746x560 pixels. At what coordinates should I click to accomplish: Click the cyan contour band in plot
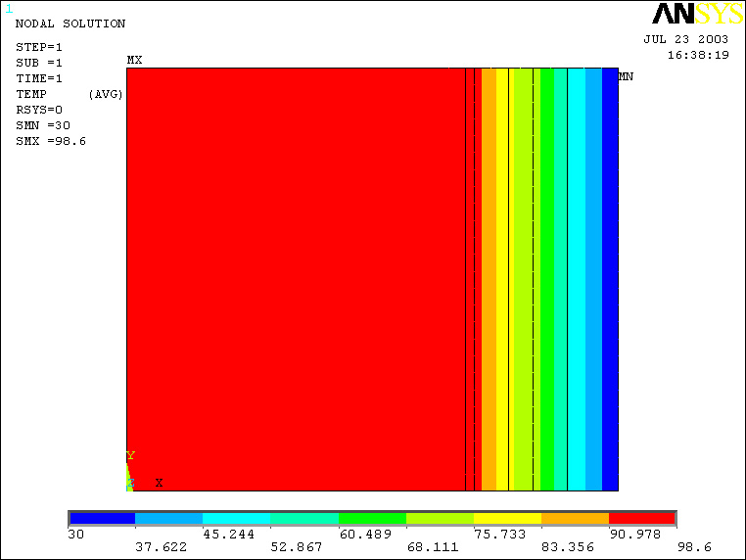click(x=577, y=279)
